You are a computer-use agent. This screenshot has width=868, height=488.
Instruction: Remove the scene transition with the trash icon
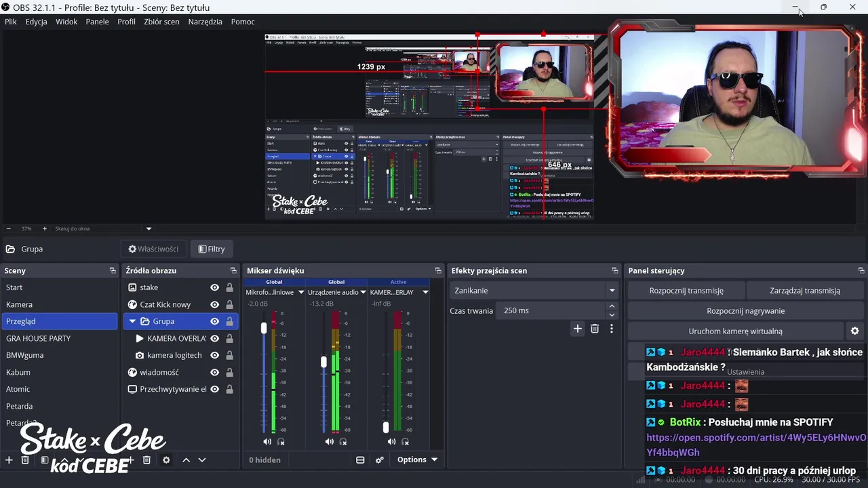(595, 329)
